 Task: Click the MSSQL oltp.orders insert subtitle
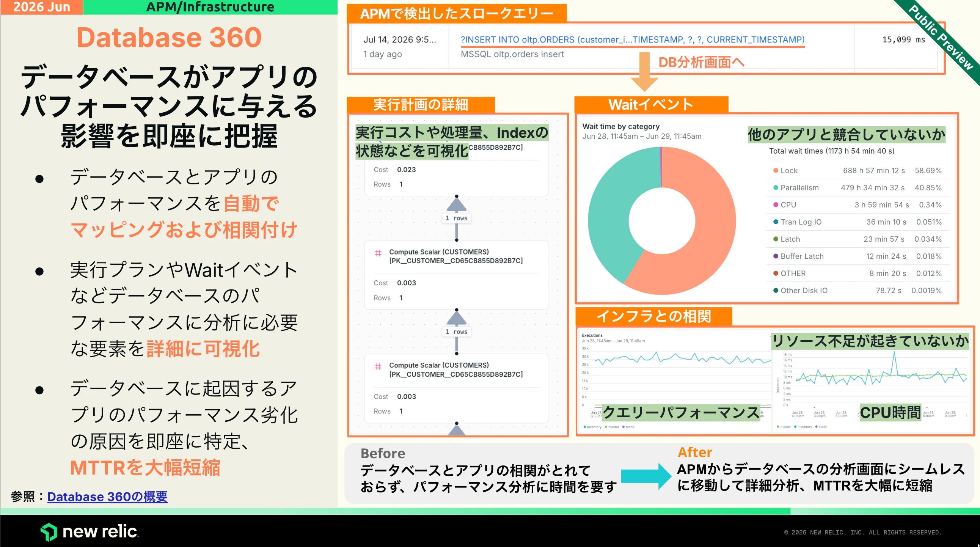coord(512,54)
